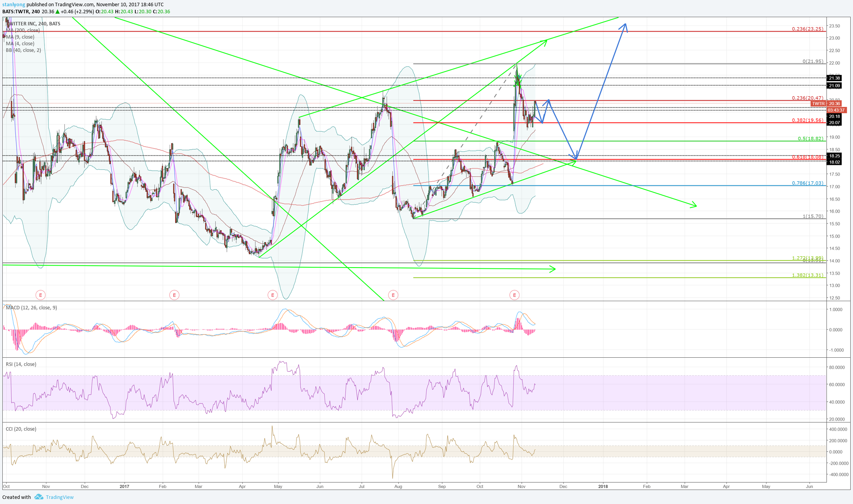Screen dimensions: 853x504
Task: Click the 21.38 price label
Action: click(834, 78)
